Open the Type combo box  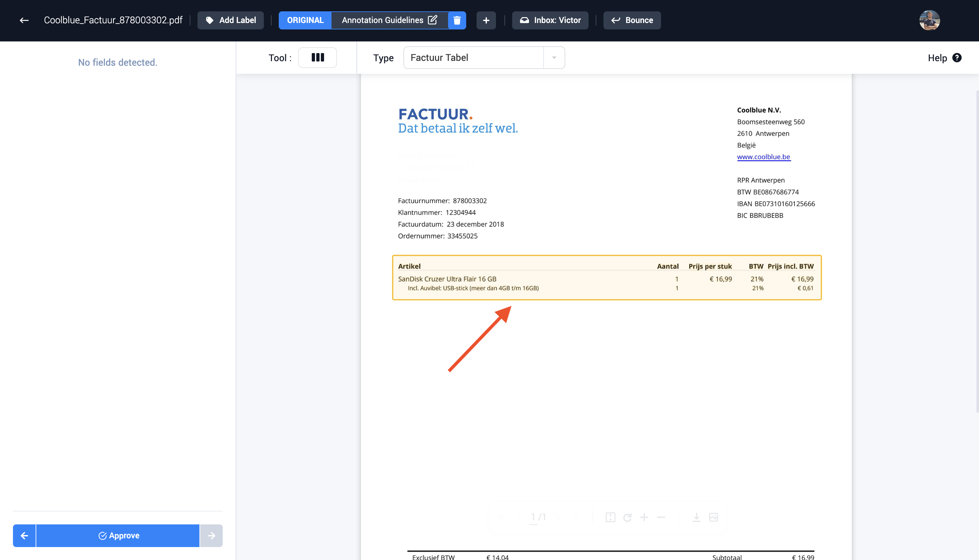pos(473,58)
